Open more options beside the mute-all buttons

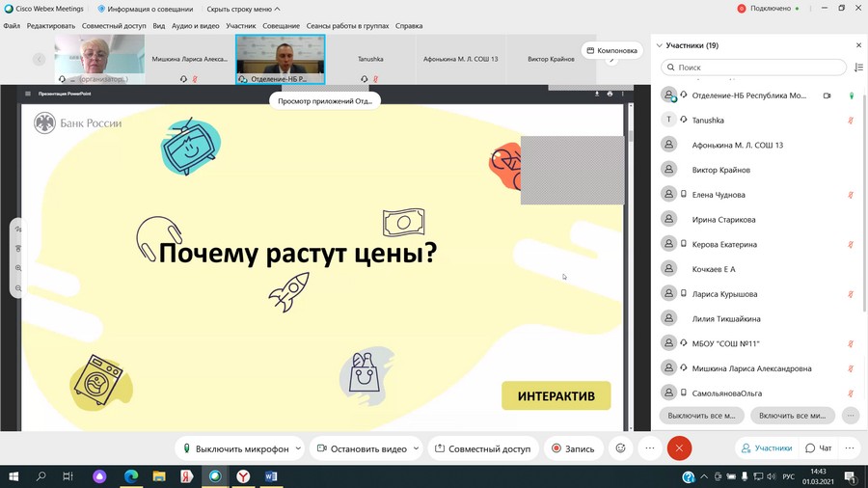point(850,416)
